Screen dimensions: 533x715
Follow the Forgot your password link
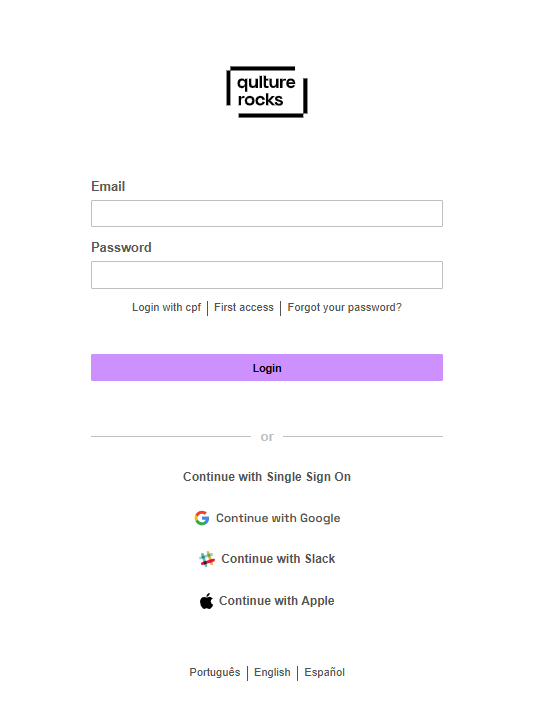pos(345,307)
